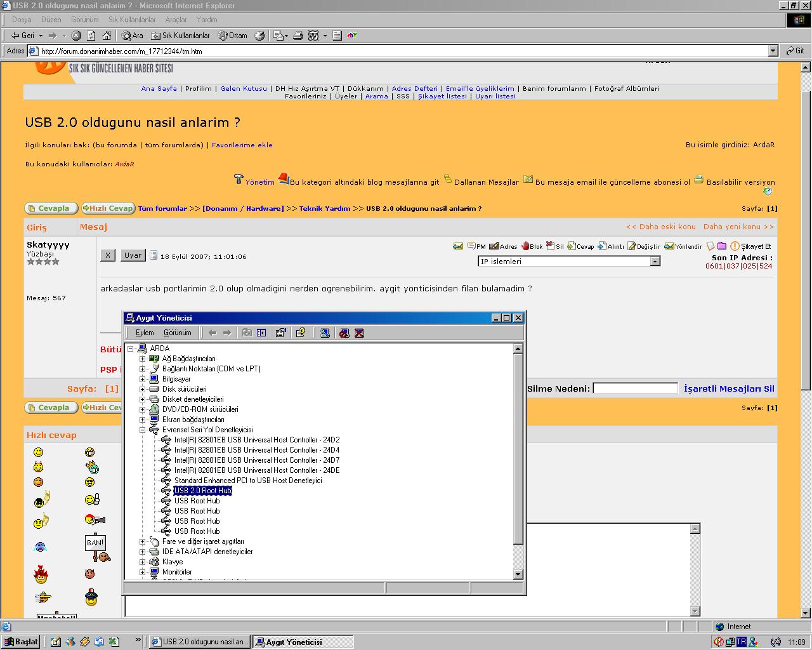Open the IP islemleri dropdown
812x650 pixels.
point(655,262)
